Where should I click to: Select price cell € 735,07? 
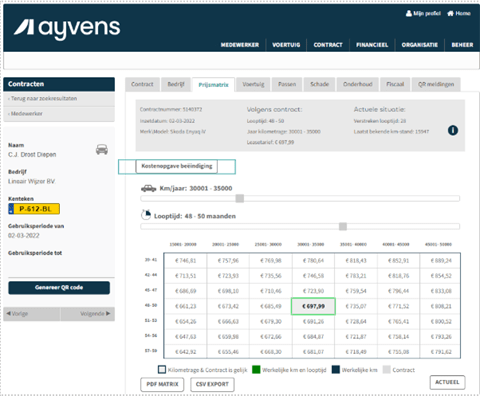click(356, 306)
